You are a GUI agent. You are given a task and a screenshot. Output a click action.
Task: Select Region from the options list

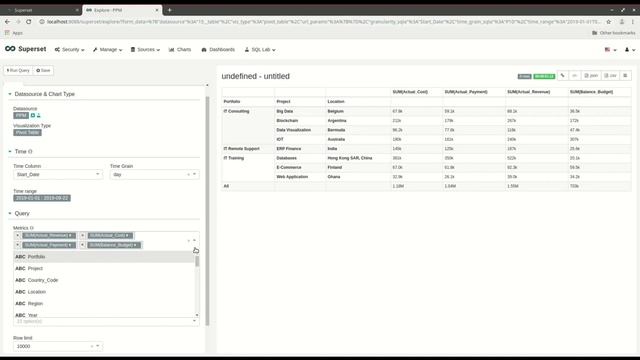point(104,304)
